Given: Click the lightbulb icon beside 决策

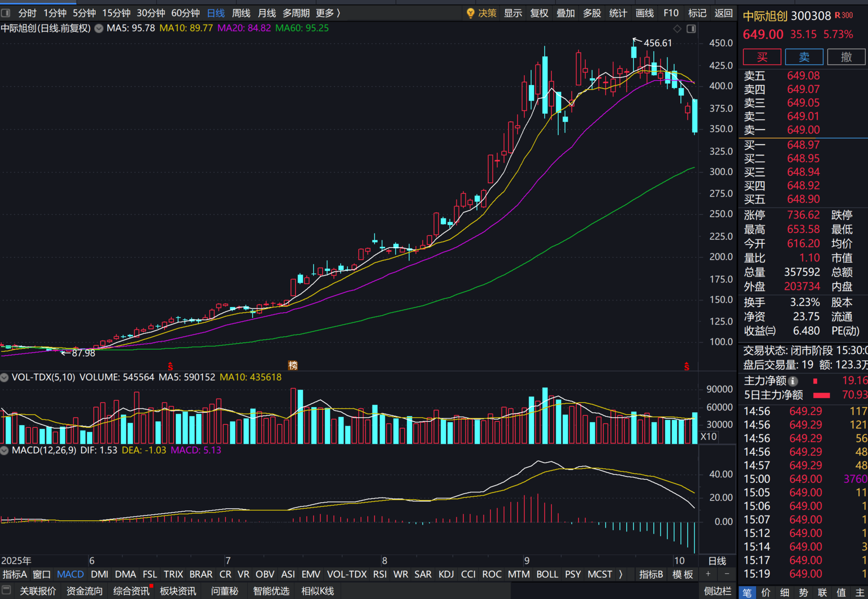Looking at the screenshot, I should [x=471, y=13].
